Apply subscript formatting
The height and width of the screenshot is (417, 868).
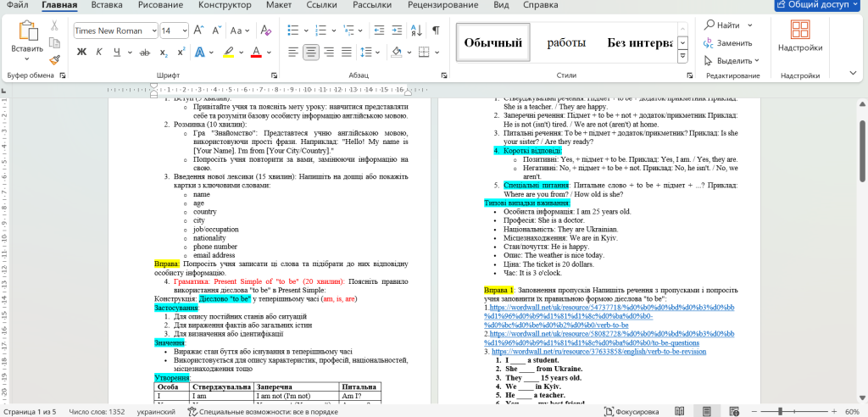pyautogui.click(x=162, y=53)
